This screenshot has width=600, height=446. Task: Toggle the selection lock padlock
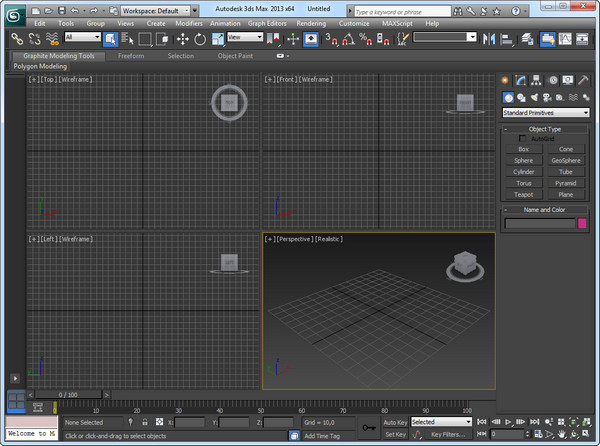pos(146,422)
